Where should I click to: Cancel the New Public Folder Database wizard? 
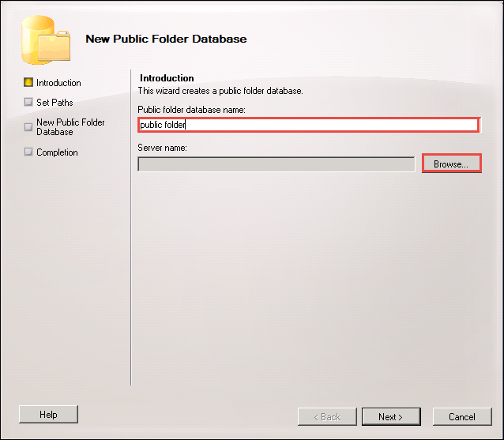[x=462, y=416]
